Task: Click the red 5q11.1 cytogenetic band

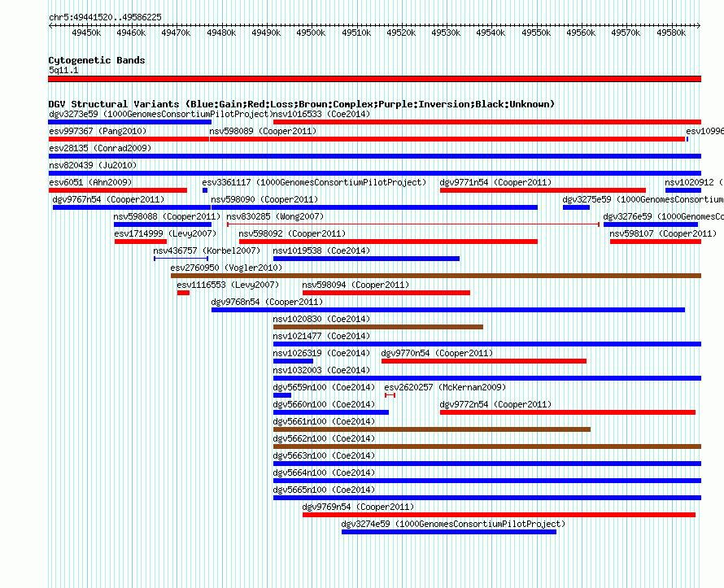Action: coord(374,79)
